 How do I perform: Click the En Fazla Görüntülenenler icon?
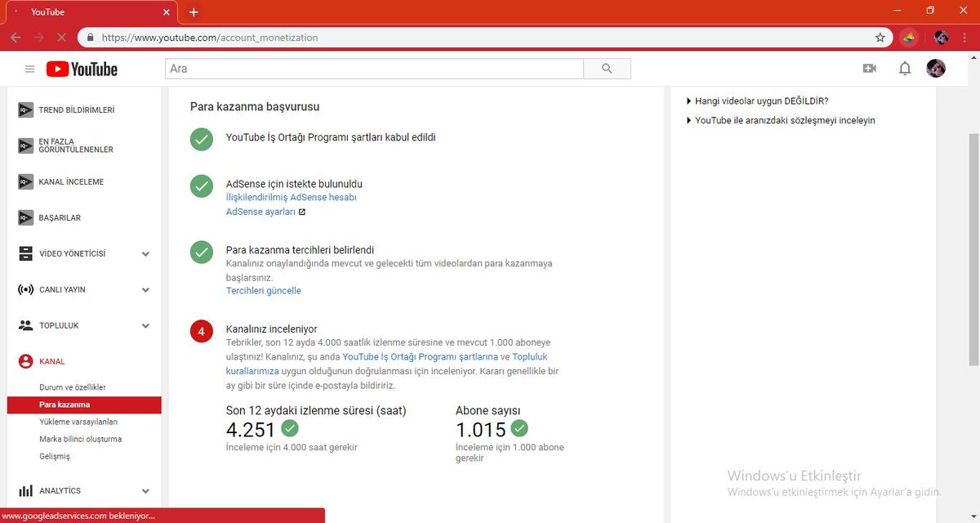pyautogui.click(x=25, y=145)
